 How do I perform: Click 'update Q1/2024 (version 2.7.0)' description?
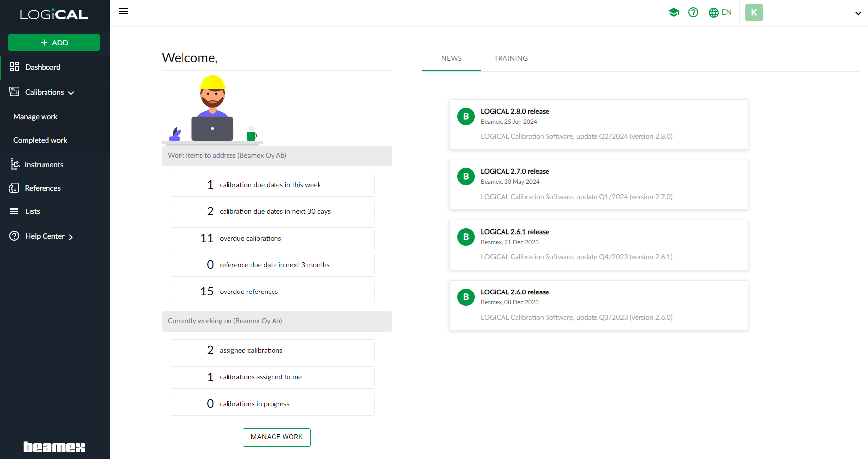624,197
